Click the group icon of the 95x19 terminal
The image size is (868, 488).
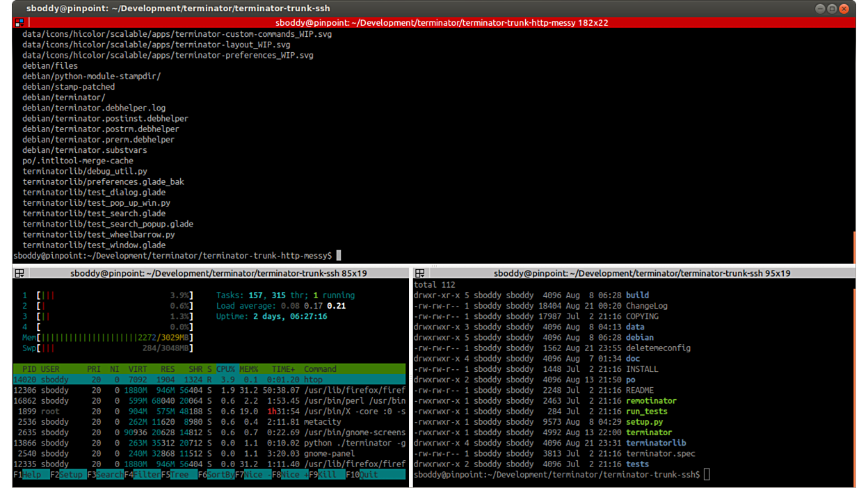tap(420, 273)
